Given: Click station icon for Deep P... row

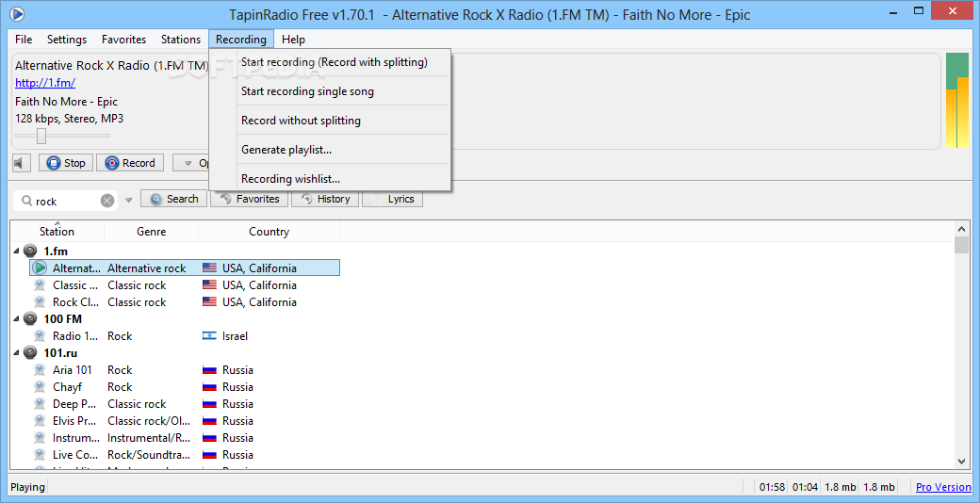Looking at the screenshot, I should (x=40, y=404).
